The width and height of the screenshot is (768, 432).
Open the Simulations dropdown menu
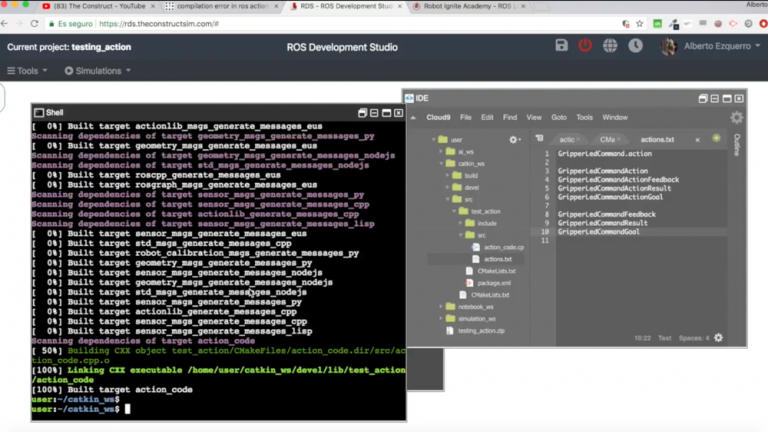pos(98,71)
